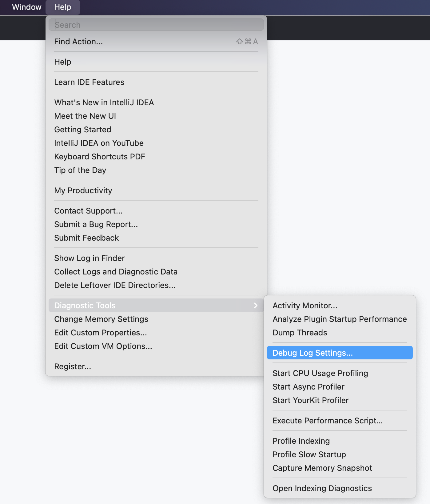Select Meet the New UI
Image resolution: width=430 pixels, height=504 pixels.
85,116
